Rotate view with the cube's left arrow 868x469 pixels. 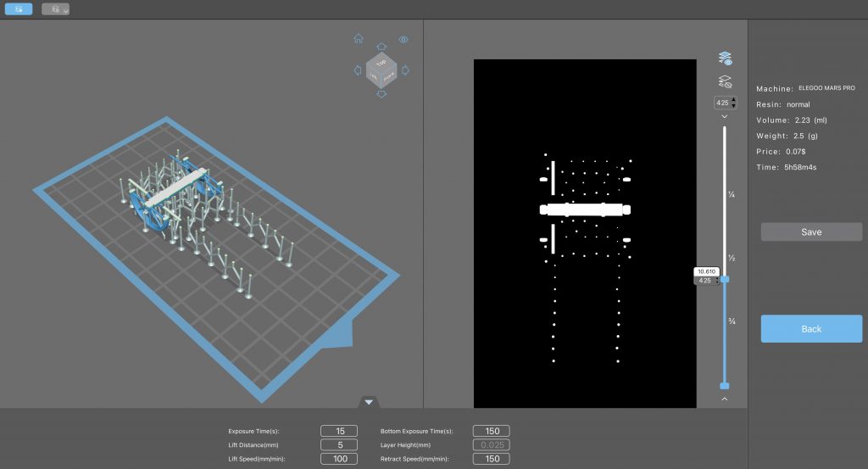click(x=358, y=70)
